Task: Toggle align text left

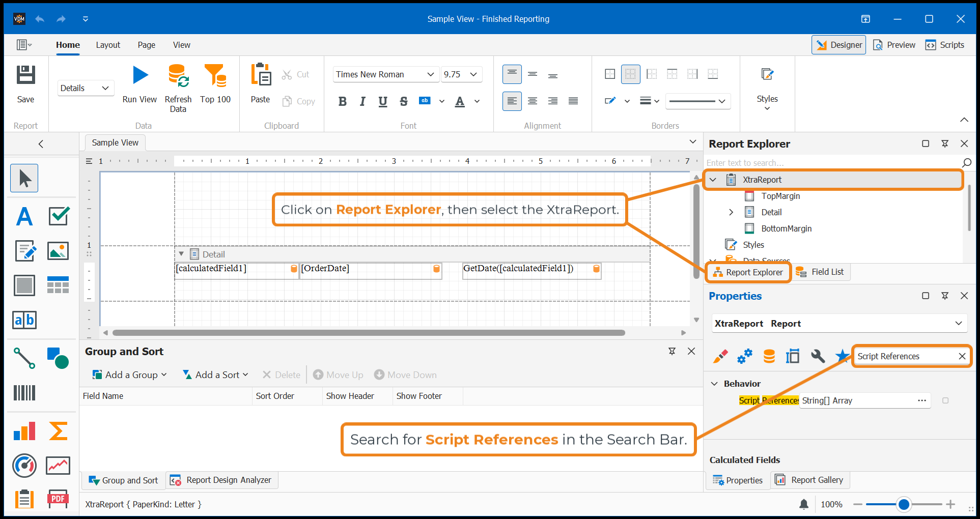Action: click(512, 101)
